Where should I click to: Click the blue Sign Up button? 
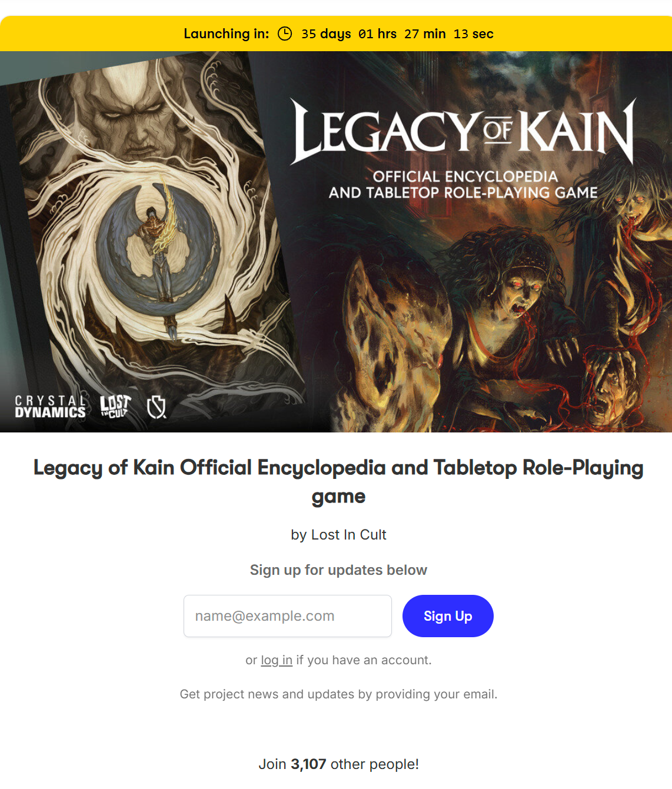coord(448,616)
